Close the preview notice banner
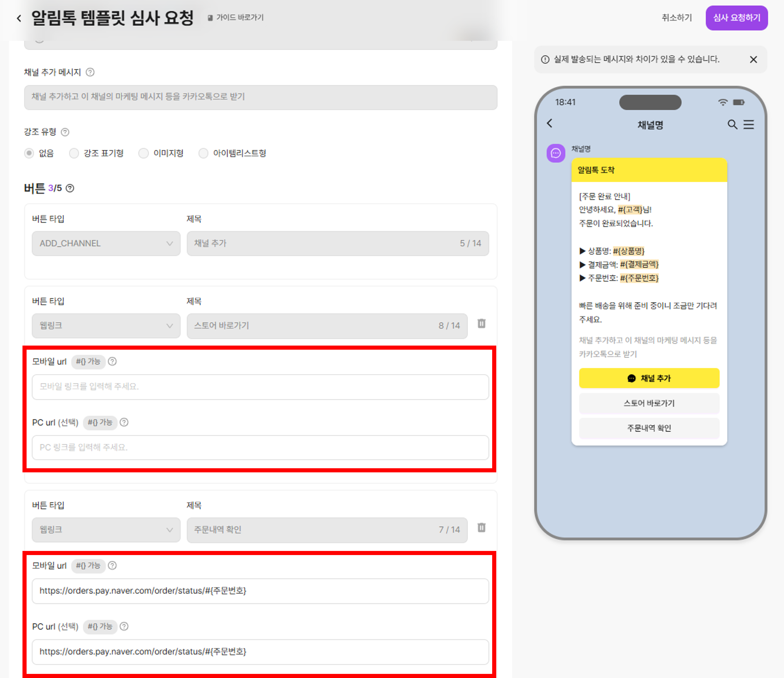 (x=753, y=59)
